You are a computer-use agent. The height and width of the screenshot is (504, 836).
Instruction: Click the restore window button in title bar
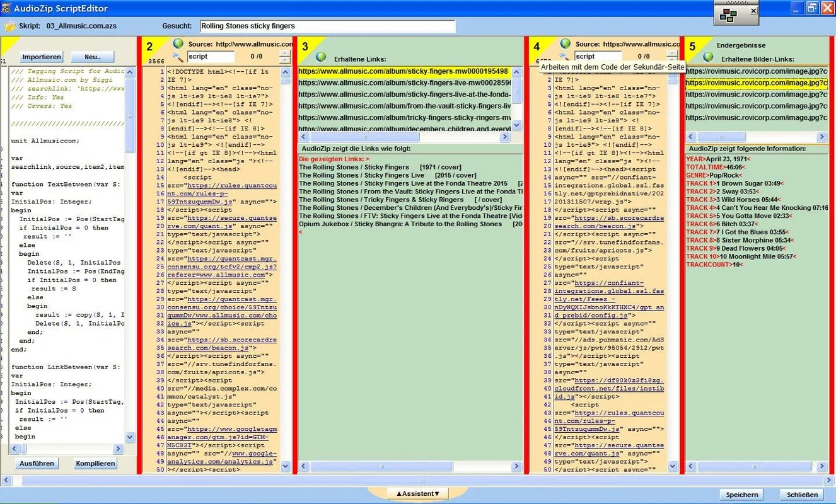[812, 8]
